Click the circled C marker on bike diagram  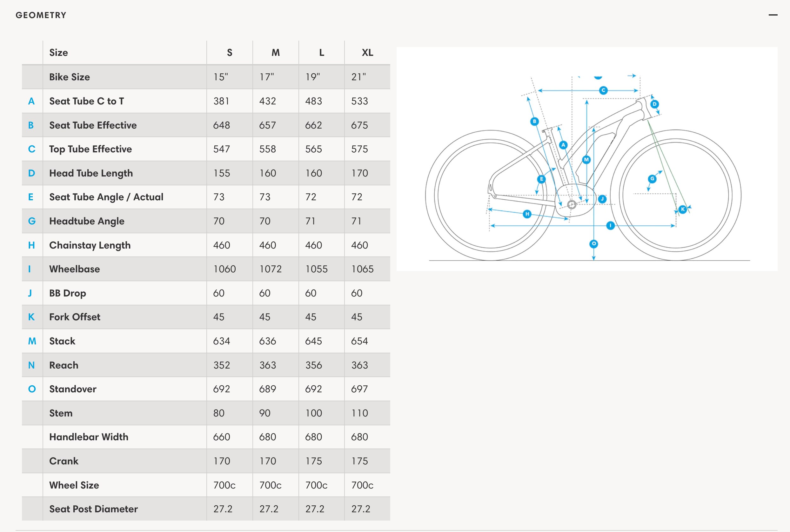point(603,90)
